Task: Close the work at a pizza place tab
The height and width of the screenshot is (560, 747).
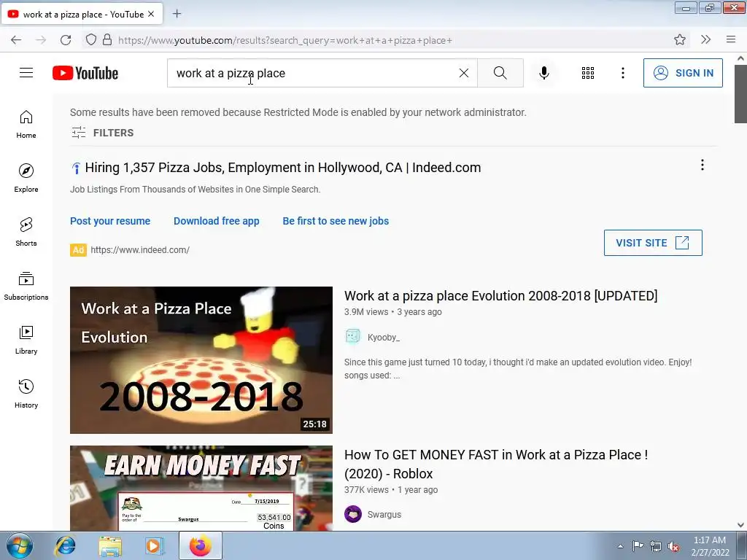Action: tap(151, 15)
